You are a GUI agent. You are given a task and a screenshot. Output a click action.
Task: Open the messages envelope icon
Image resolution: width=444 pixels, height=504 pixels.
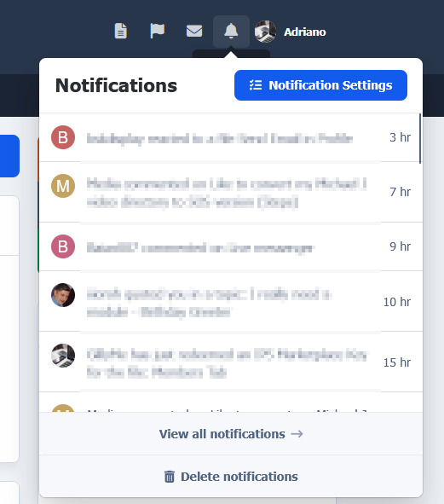(194, 32)
